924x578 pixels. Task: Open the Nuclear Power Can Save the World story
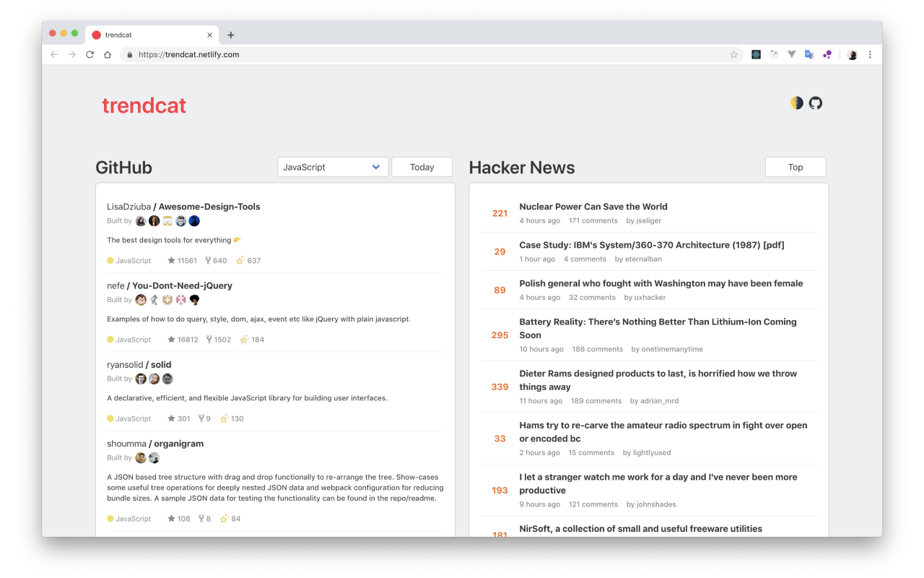tap(593, 206)
